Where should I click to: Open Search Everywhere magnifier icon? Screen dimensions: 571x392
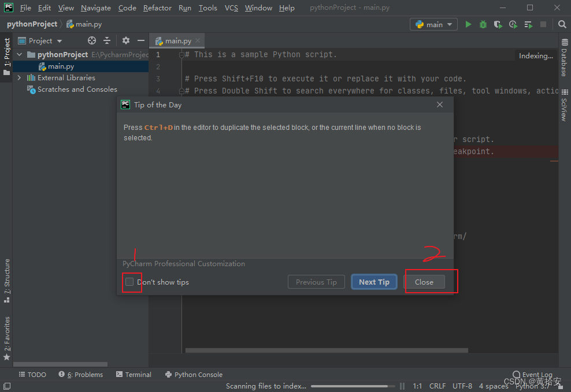[x=562, y=24]
